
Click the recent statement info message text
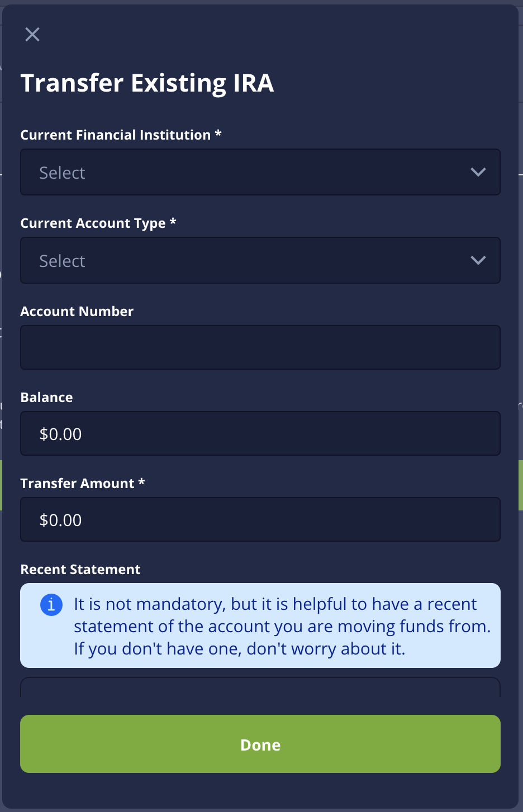[282, 626]
